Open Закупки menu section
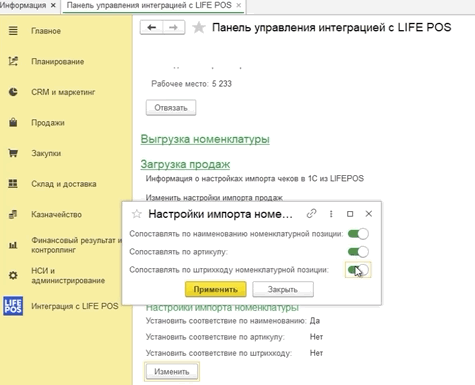 [x=46, y=153]
